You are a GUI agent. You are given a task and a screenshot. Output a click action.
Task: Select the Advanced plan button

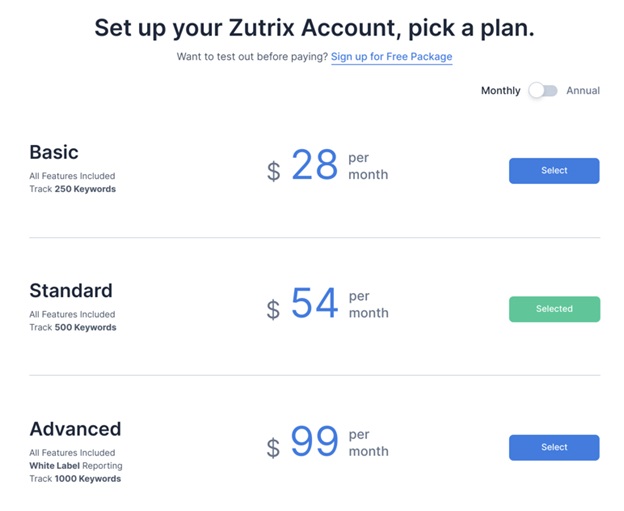pyautogui.click(x=554, y=448)
